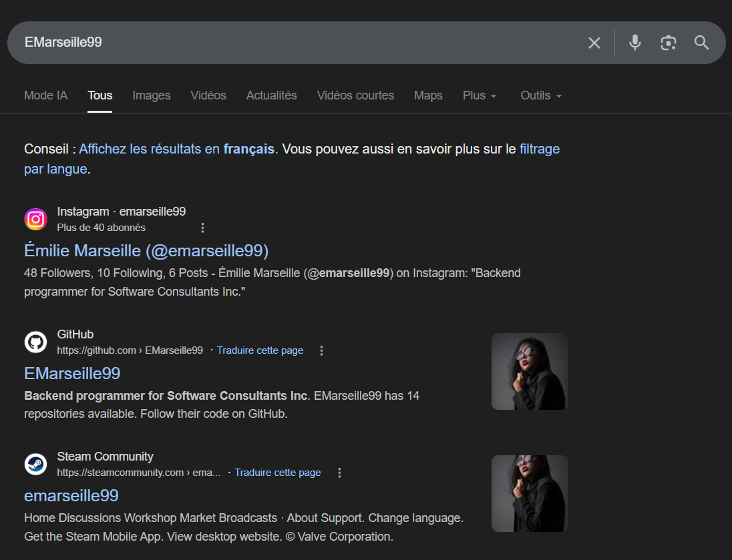Viewport: 732px width, 560px height.
Task: Follow the Affichez les résultats en français link
Action: click(x=176, y=149)
